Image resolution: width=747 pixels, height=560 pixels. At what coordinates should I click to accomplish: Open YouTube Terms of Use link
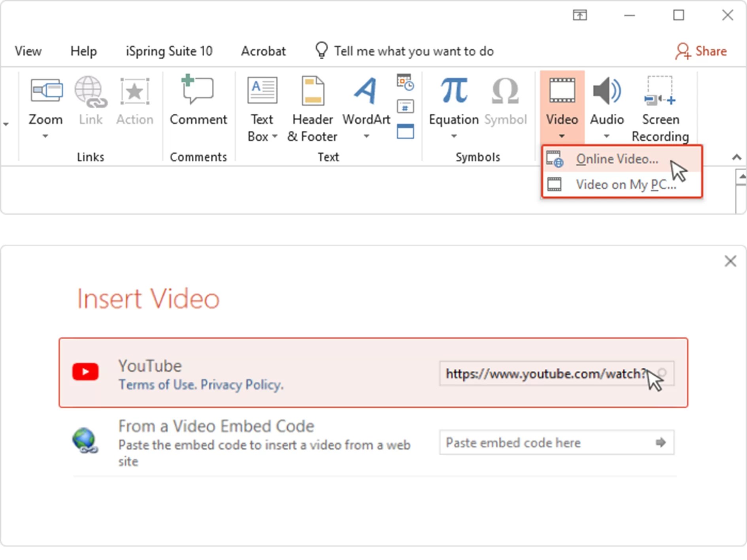(156, 384)
